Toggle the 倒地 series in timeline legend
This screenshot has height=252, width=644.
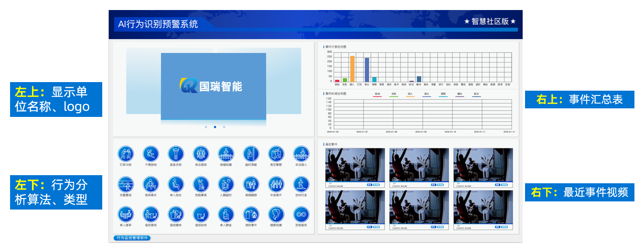(377, 94)
